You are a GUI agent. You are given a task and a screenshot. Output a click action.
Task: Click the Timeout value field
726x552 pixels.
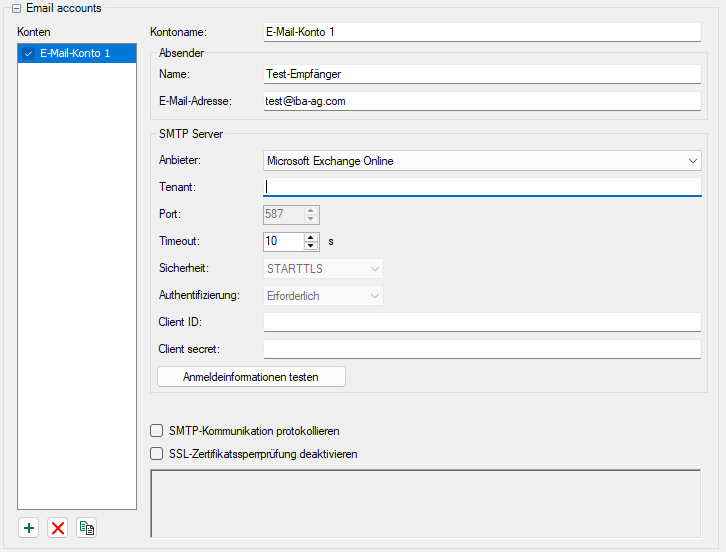point(283,241)
